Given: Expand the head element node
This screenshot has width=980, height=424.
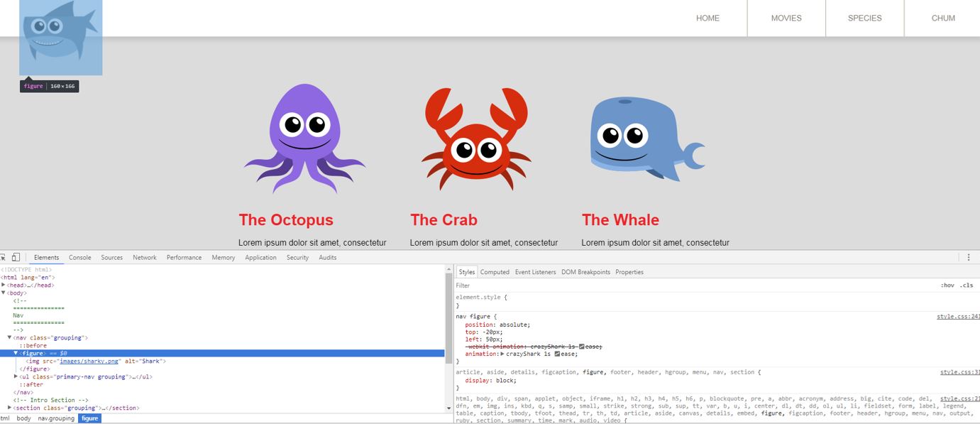Looking at the screenshot, I should [4, 285].
